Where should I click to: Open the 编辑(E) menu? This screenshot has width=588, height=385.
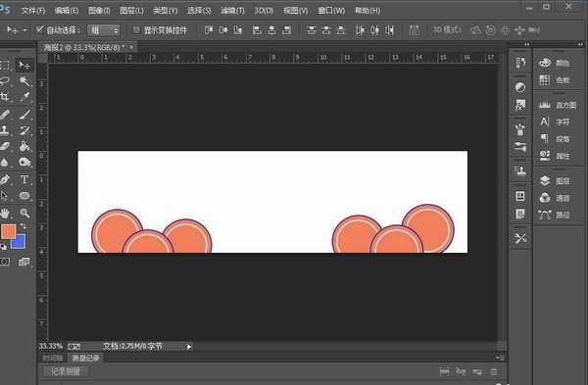(67, 11)
